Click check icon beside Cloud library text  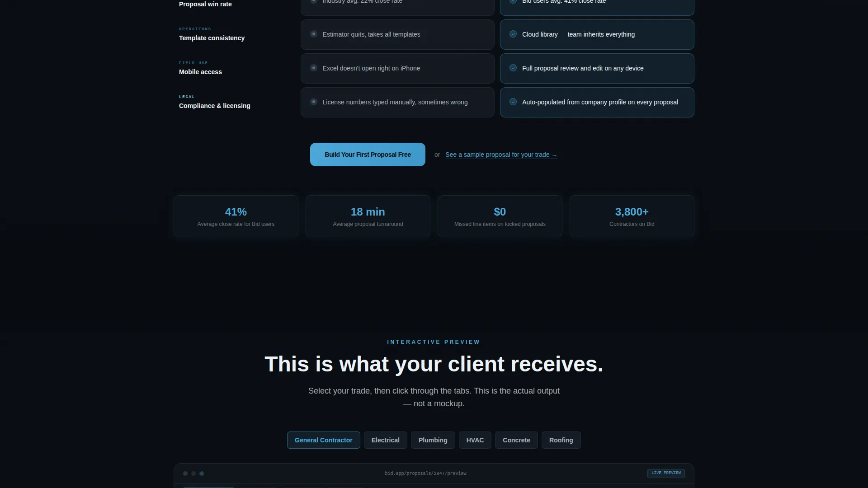pos(513,34)
